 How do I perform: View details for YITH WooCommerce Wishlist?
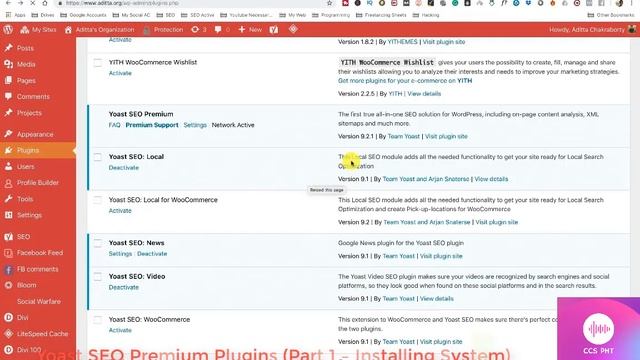[x=424, y=94]
